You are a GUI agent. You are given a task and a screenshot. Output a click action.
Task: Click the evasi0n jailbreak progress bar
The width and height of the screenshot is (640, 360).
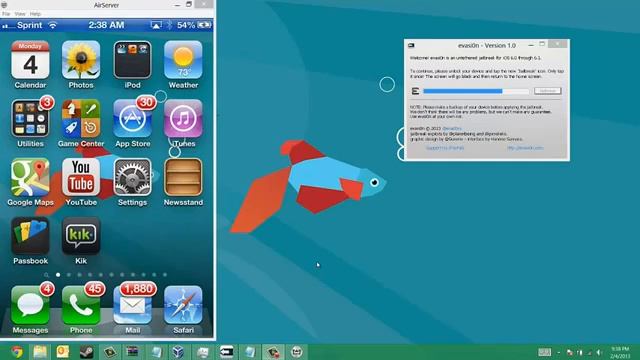pos(476,91)
